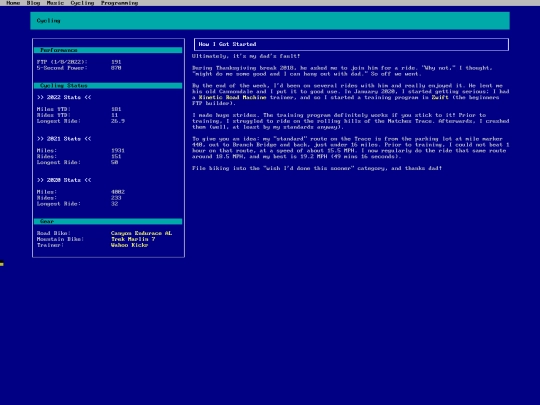Click the 2022 Stats heading
The height and width of the screenshot is (405, 540).
pos(64,97)
